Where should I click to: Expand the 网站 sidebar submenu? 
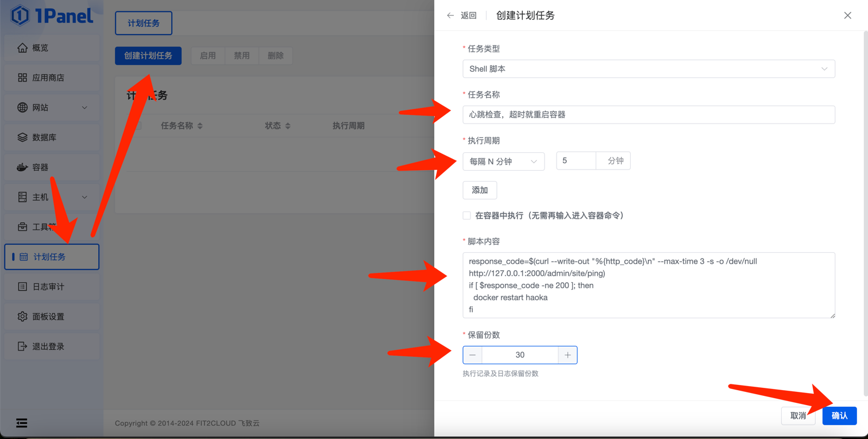(x=52, y=107)
